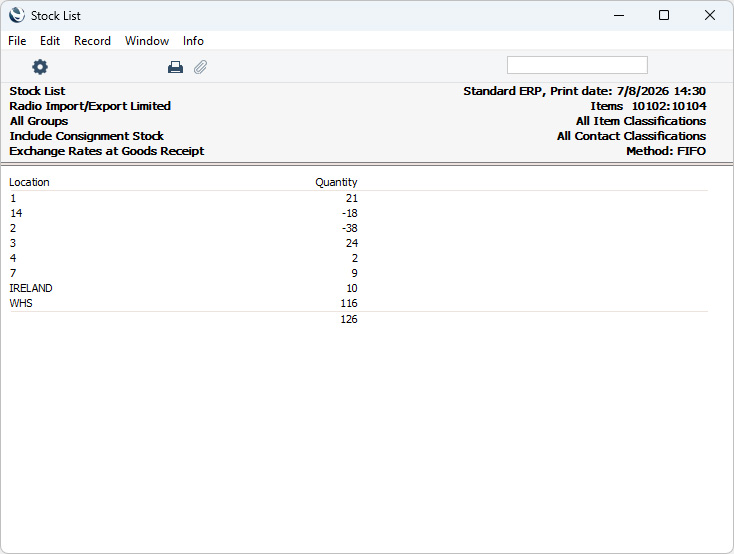Click the total quantity 126
The width and height of the screenshot is (734, 554).
pos(349,319)
